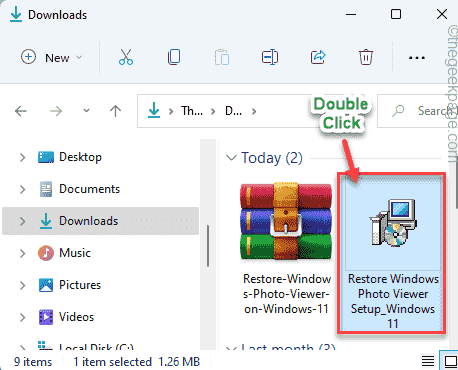Click the Desktop folder icon
Viewport: 458px width, 370px height.
[46, 157]
